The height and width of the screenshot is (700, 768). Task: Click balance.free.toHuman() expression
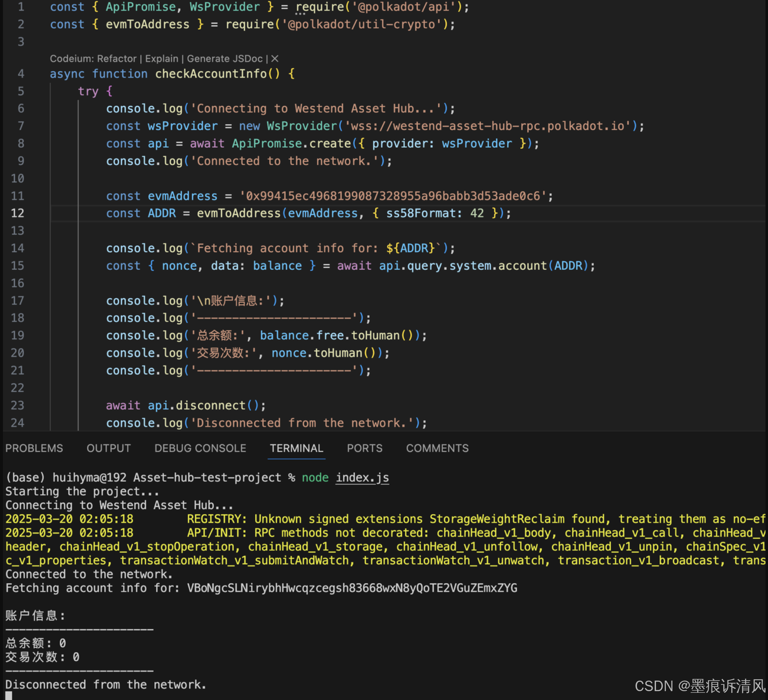[337, 335]
